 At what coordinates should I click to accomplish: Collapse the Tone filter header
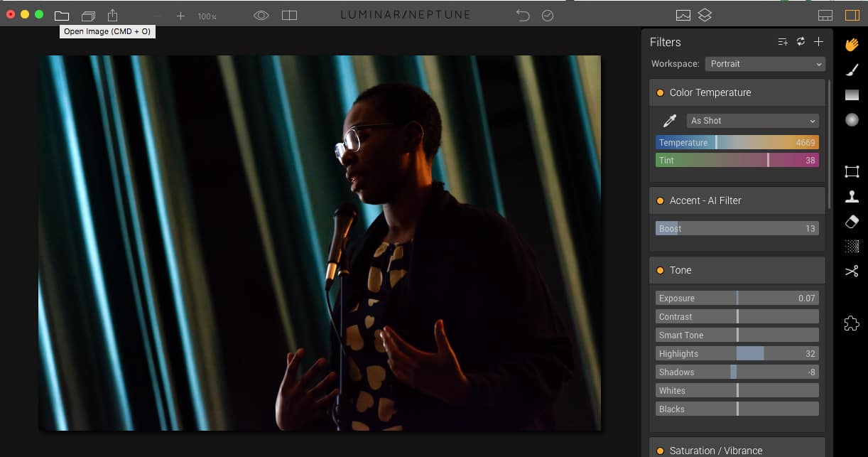pos(739,271)
